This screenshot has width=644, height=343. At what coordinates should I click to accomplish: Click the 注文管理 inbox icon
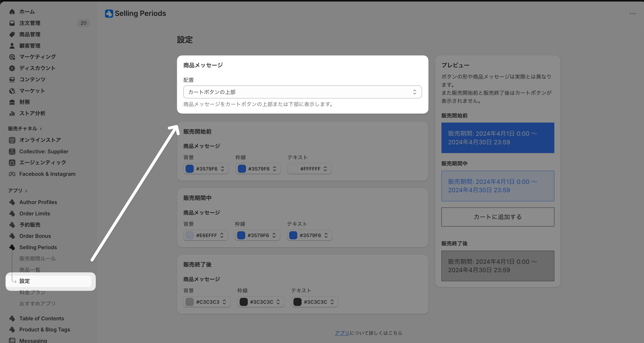click(12, 23)
